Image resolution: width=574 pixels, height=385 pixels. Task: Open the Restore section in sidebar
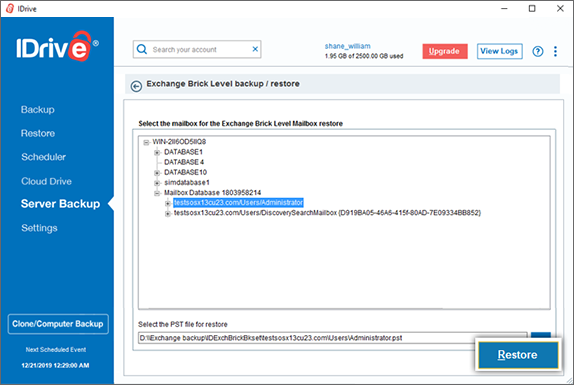tap(38, 133)
